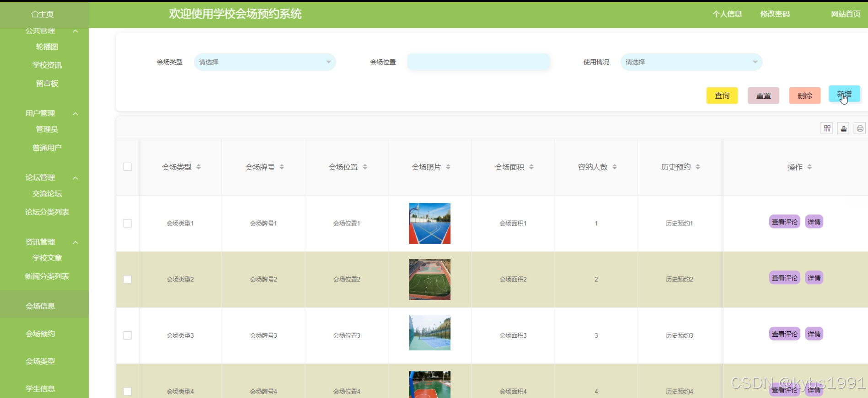Open 管理员 in the sidebar

tap(47, 130)
